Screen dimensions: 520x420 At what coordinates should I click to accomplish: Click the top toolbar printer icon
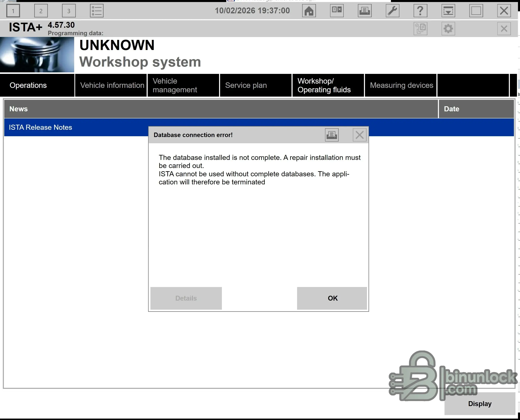coord(365,11)
